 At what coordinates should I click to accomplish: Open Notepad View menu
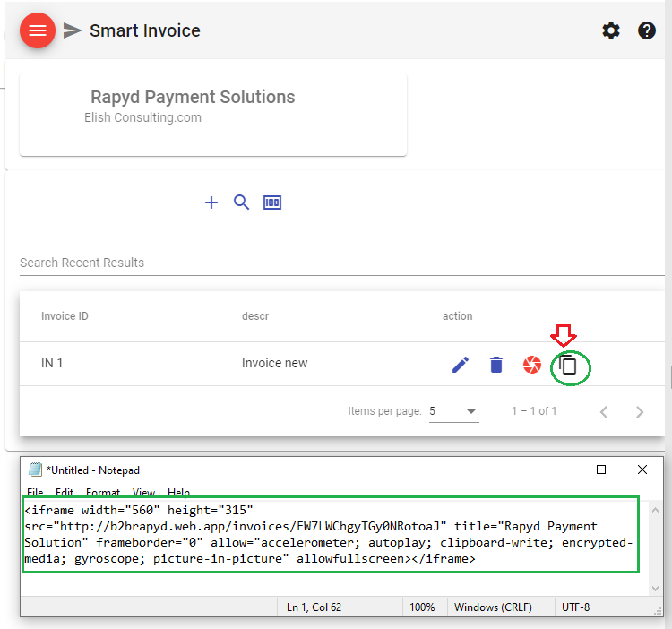click(143, 492)
